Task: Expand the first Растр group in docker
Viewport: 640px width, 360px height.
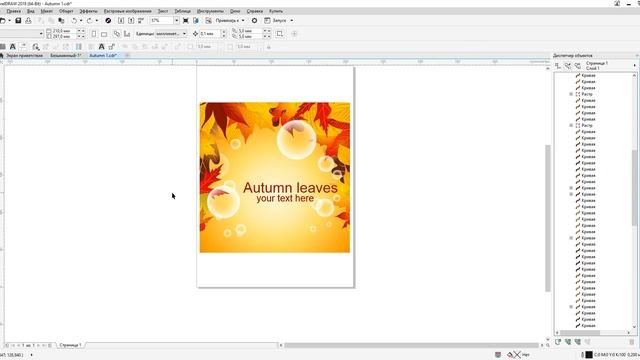Action: pos(571,94)
